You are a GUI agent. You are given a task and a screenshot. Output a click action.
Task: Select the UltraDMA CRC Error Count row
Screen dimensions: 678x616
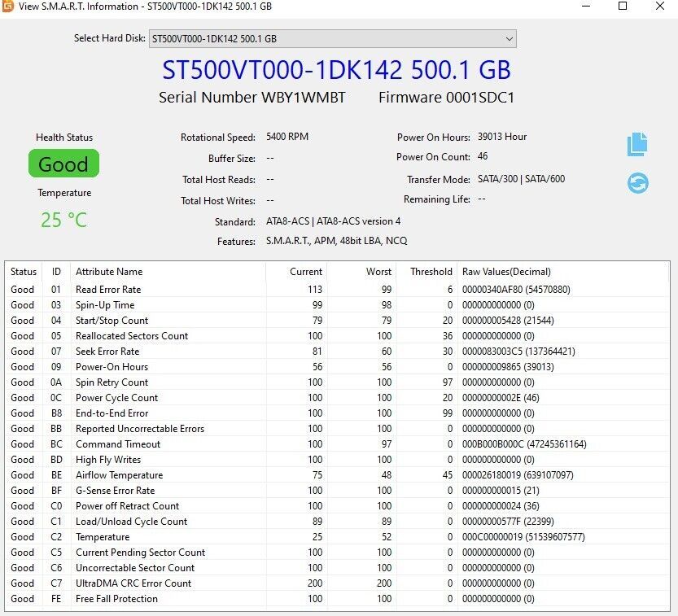(337, 583)
